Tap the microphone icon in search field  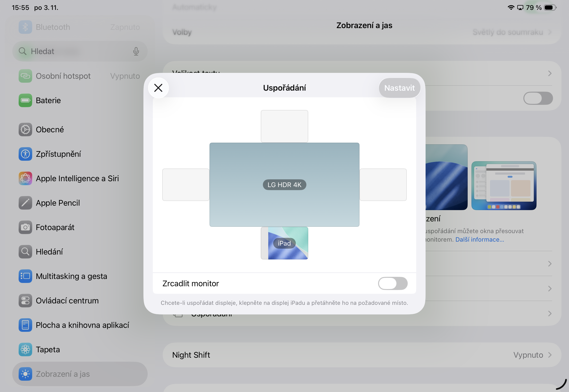[x=136, y=51]
